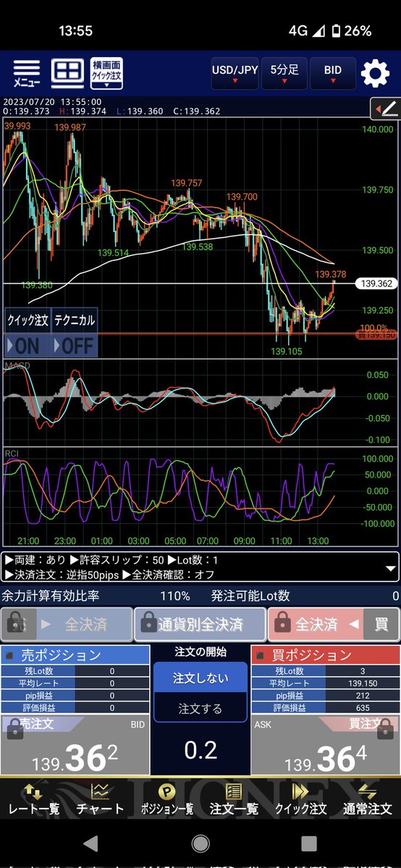Open the drawing pencil tool
This screenshot has height=868, width=401.
click(385, 109)
